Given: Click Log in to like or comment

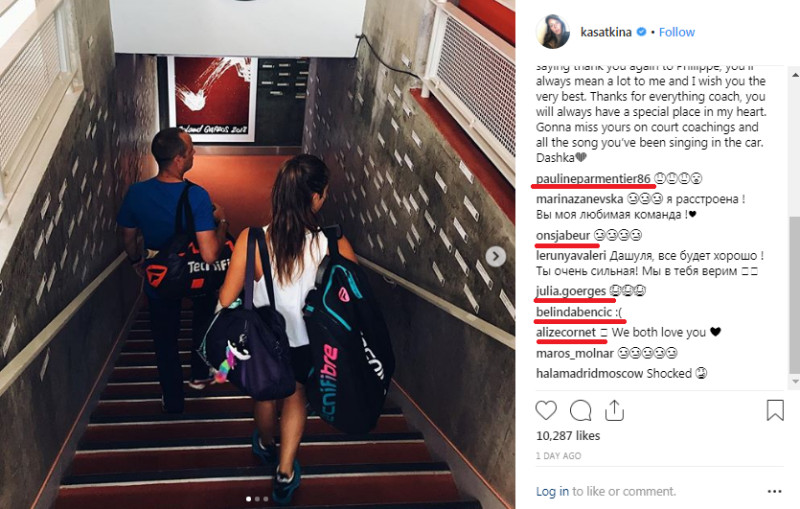Looking at the screenshot, I should tap(552, 491).
